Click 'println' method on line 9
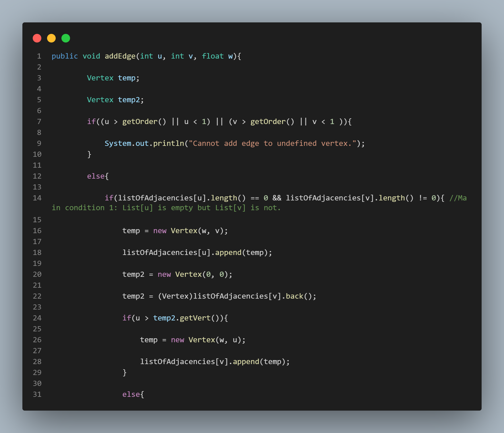Image resolution: width=504 pixels, height=433 pixels. pyautogui.click(x=168, y=143)
